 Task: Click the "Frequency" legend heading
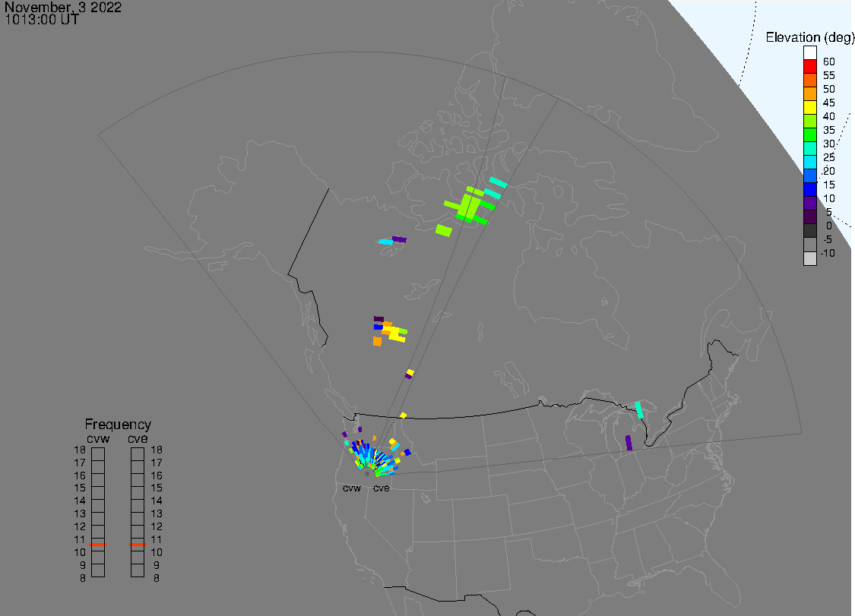point(118,425)
